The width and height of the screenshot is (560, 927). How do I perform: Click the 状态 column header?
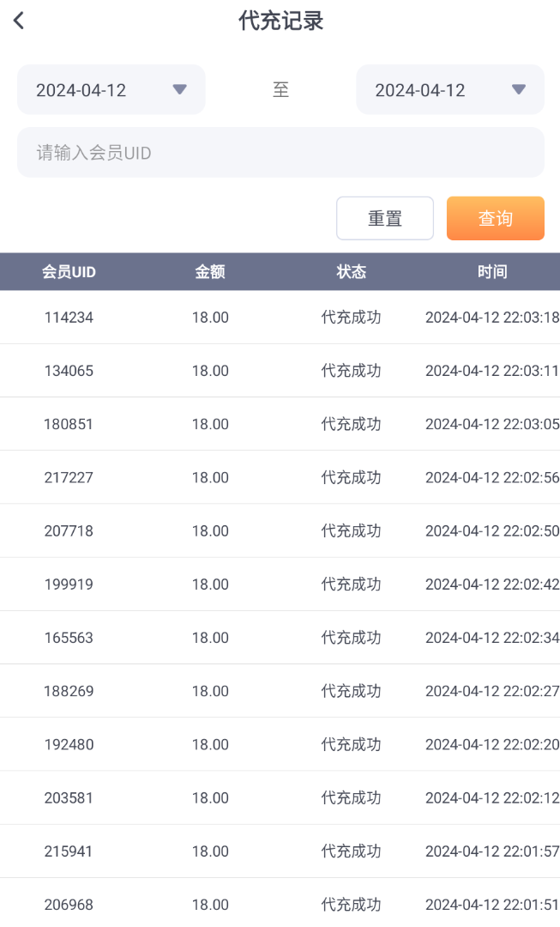[351, 272]
